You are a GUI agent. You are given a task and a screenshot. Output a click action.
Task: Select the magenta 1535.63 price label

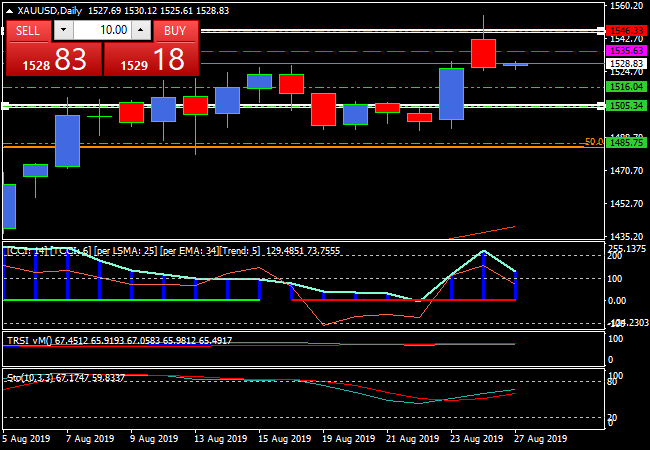pyautogui.click(x=626, y=49)
